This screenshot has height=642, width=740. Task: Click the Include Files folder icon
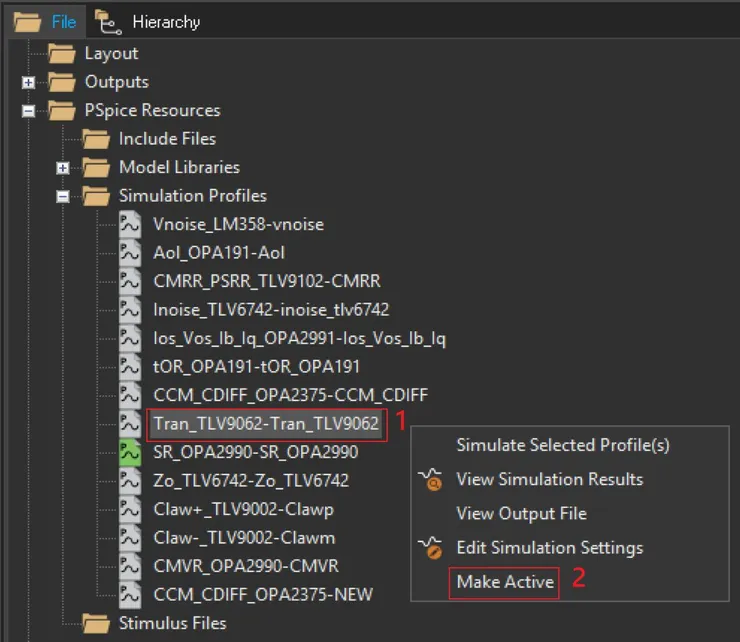[x=96, y=139]
